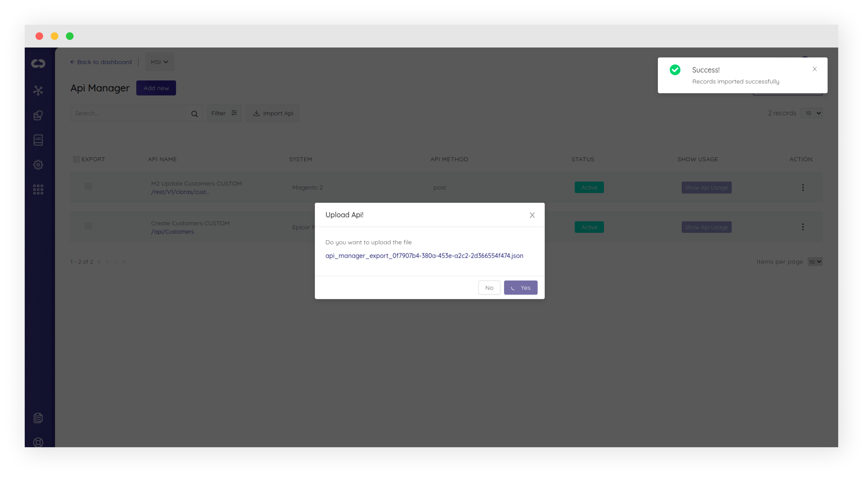Click Back to dashboard link
The height and width of the screenshot is (477, 868).
[x=101, y=62]
